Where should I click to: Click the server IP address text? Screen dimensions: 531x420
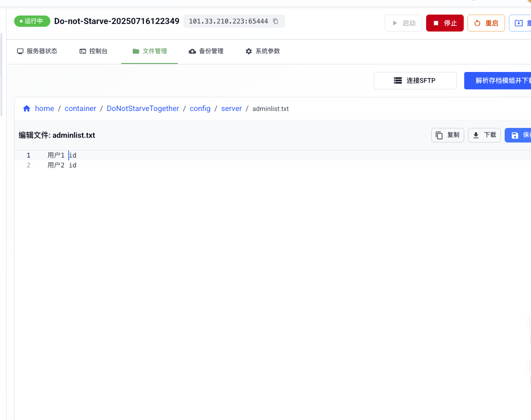[228, 21]
